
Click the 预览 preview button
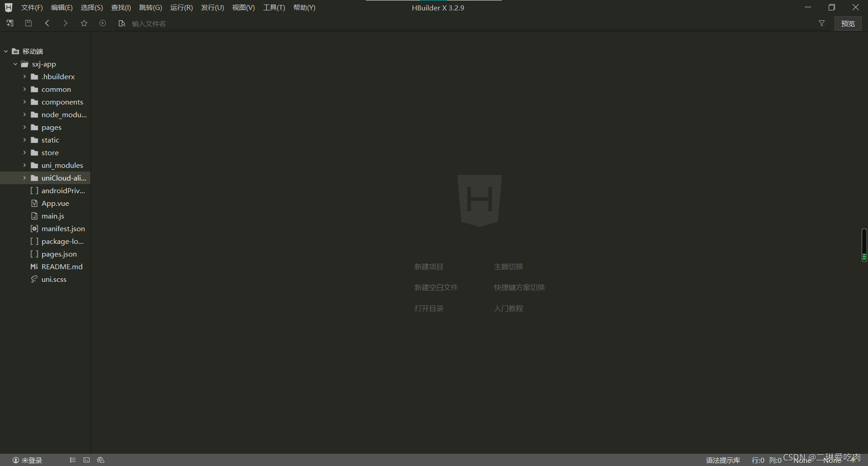point(848,24)
